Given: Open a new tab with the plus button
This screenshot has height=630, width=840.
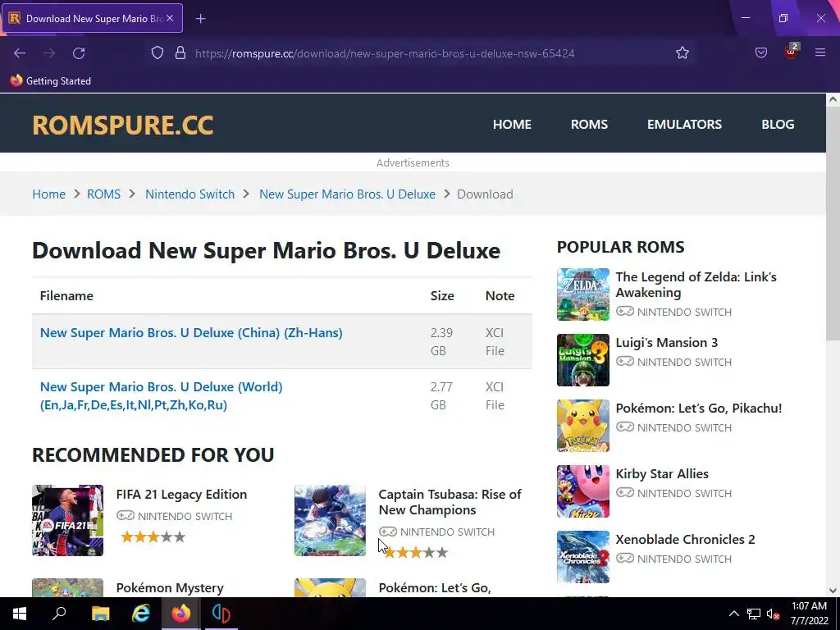Looking at the screenshot, I should pos(200,19).
